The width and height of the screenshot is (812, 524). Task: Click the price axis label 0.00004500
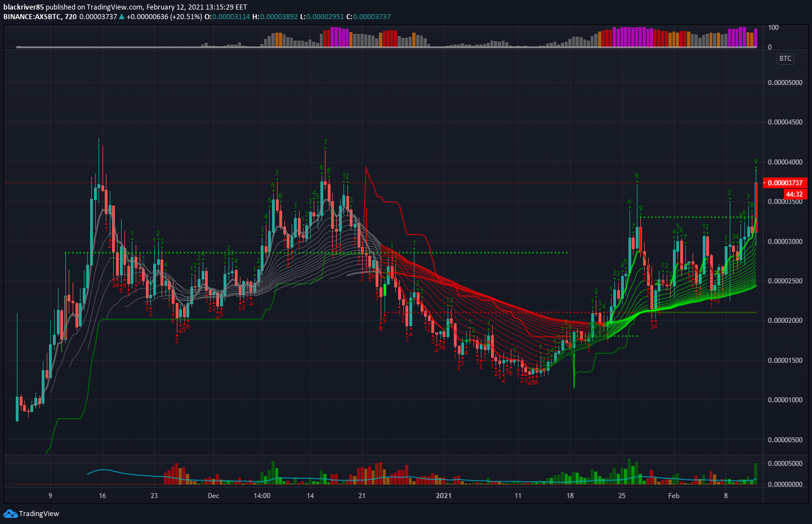coord(786,122)
